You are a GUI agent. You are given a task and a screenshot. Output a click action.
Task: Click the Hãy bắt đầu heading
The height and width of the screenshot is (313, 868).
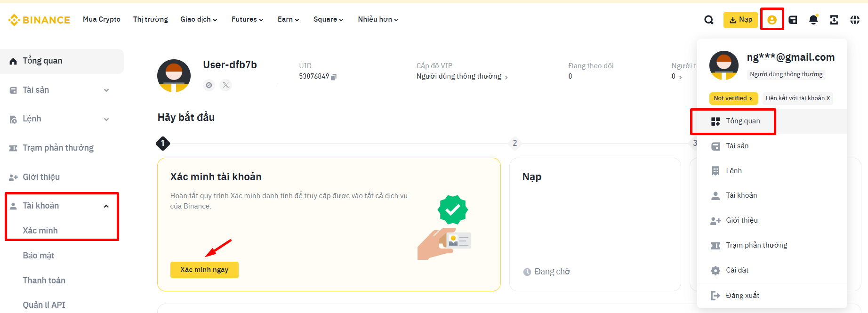coord(186,118)
